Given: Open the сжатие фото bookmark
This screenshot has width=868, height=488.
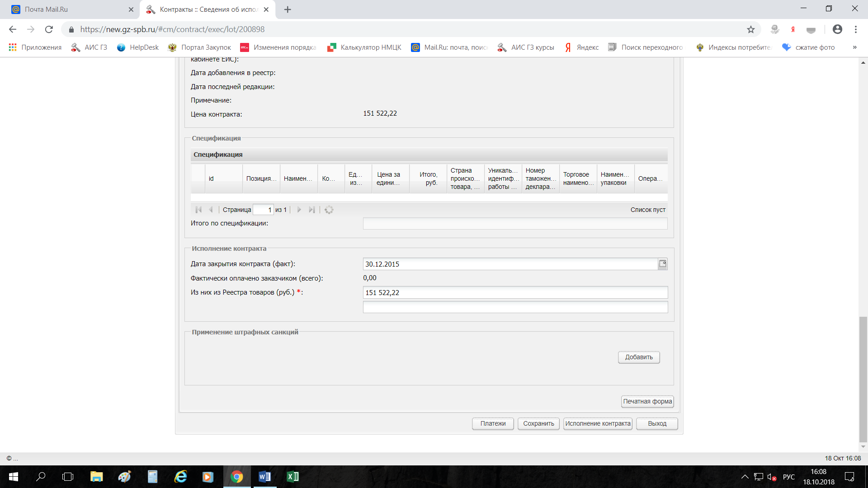Looking at the screenshot, I should pyautogui.click(x=809, y=47).
